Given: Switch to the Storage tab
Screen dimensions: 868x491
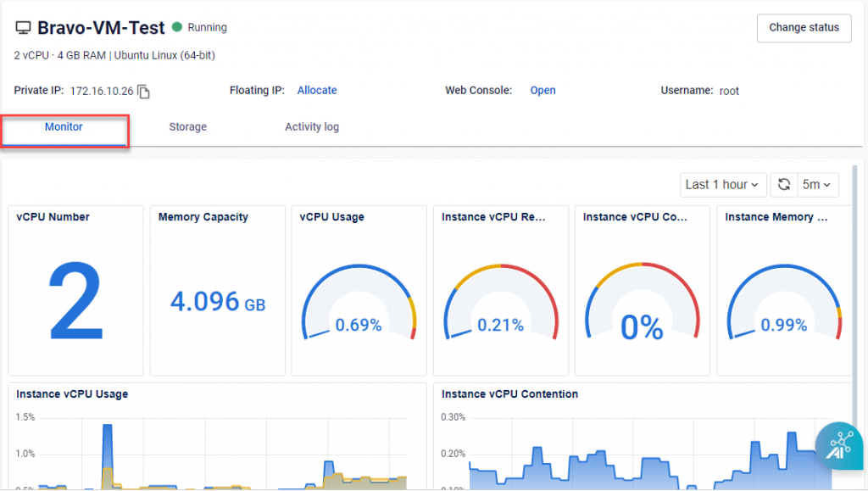Looking at the screenshot, I should pyautogui.click(x=186, y=126).
